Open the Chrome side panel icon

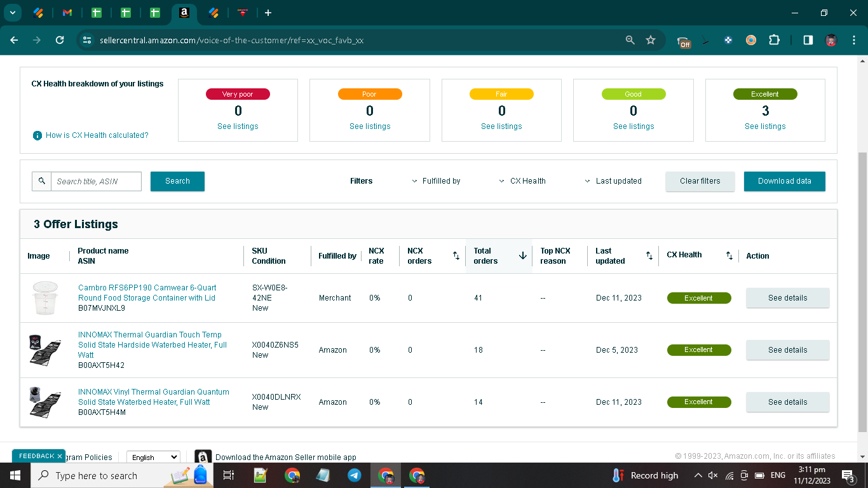point(808,40)
